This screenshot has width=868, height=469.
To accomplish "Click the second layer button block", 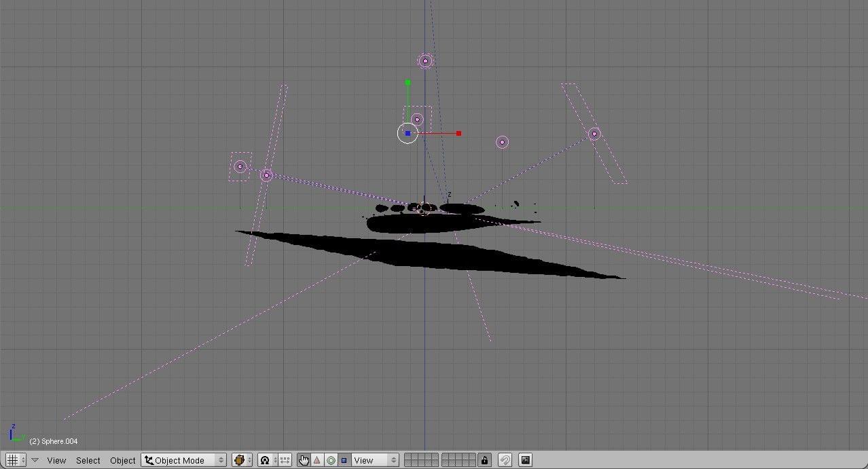I will [458, 460].
